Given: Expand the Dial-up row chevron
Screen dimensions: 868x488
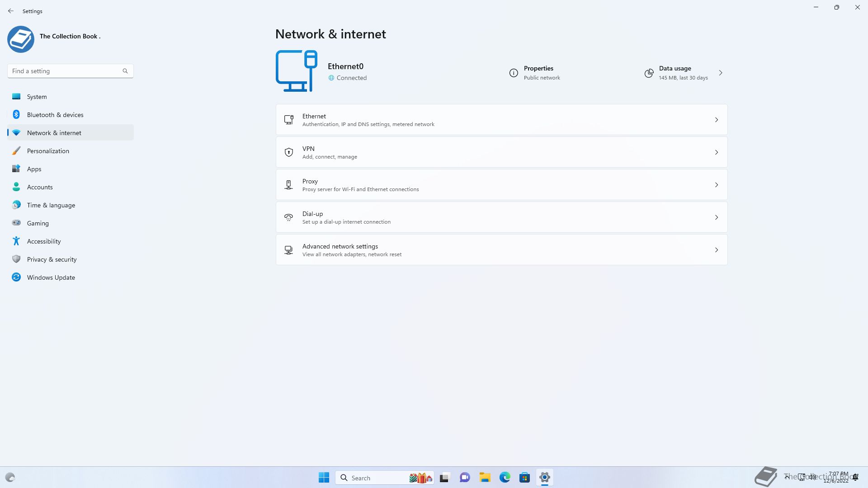Looking at the screenshot, I should click(717, 217).
